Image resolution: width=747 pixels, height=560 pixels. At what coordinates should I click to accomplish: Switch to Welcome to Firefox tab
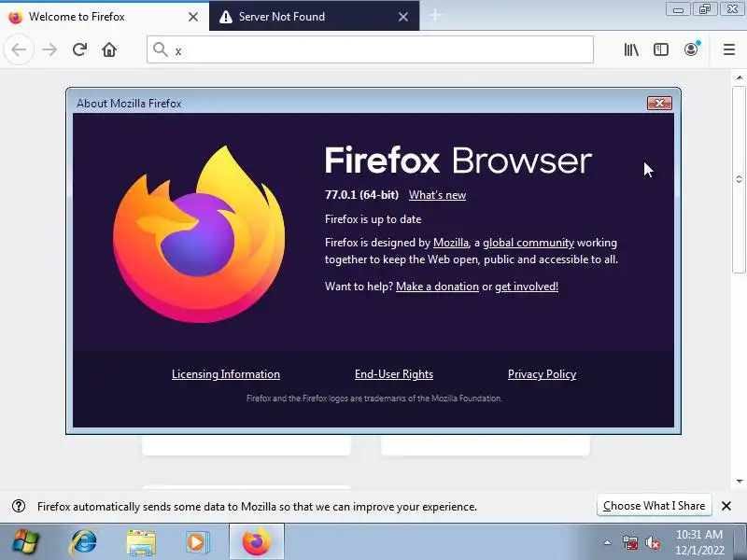pyautogui.click(x=104, y=17)
